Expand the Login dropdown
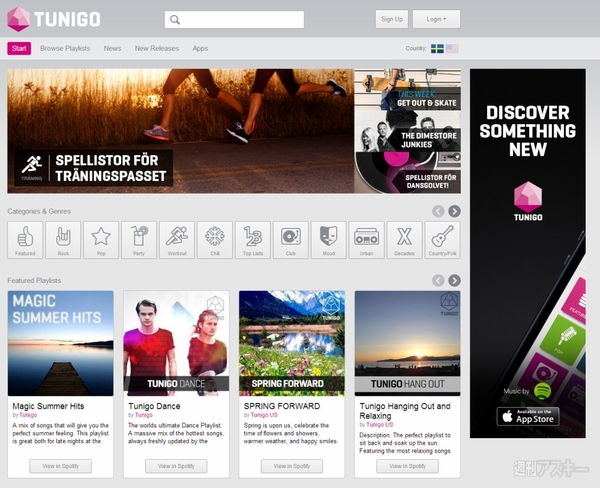 point(436,19)
